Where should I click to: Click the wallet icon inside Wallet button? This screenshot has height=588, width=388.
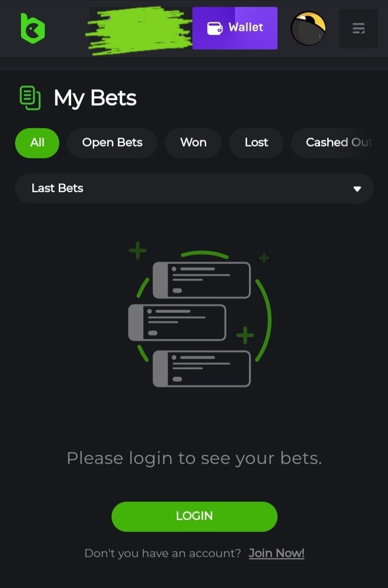(215, 28)
